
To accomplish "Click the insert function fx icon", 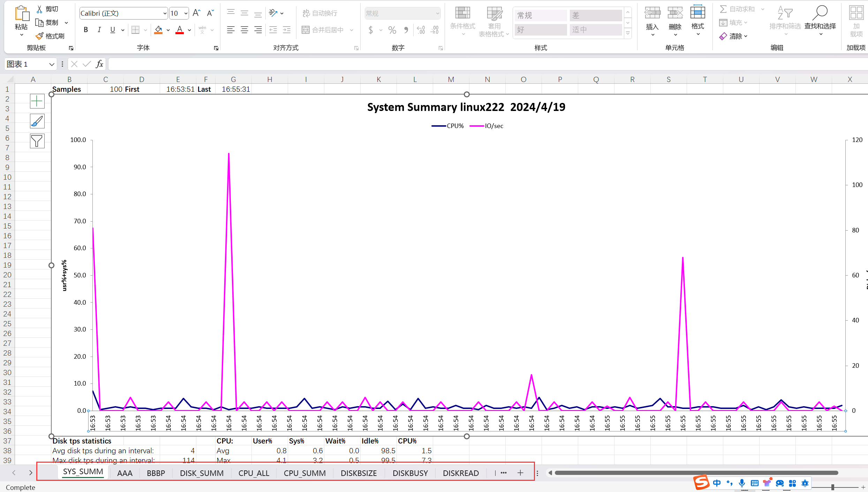I will (99, 64).
